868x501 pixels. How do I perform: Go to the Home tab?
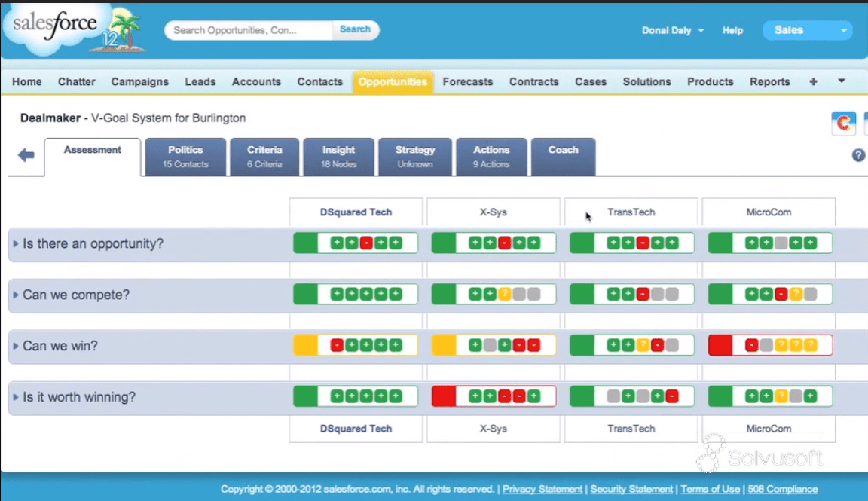(x=27, y=82)
